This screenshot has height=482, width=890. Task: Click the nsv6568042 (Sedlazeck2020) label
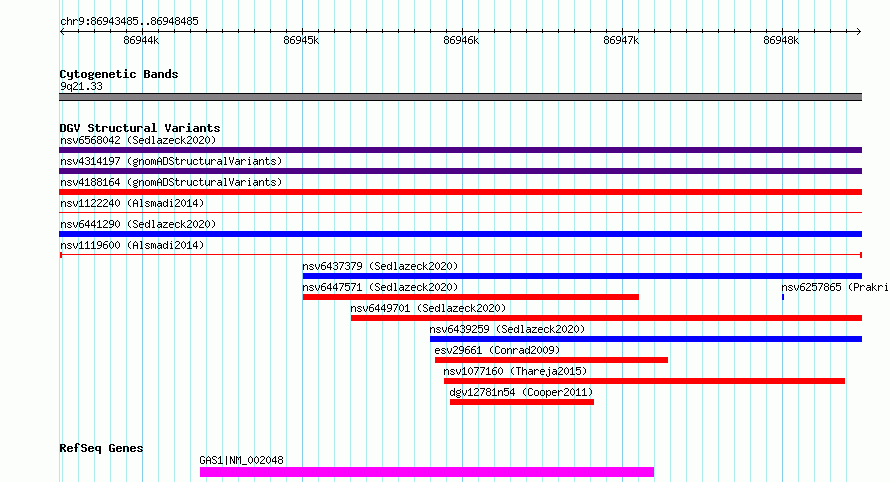point(138,140)
